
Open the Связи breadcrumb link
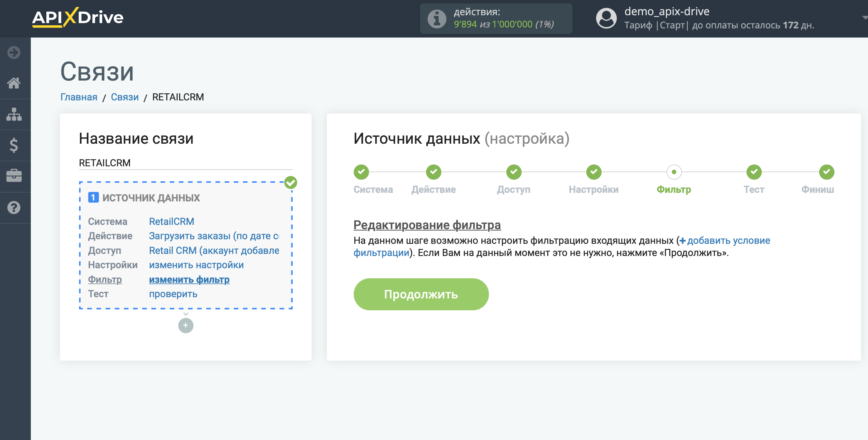pyautogui.click(x=125, y=97)
